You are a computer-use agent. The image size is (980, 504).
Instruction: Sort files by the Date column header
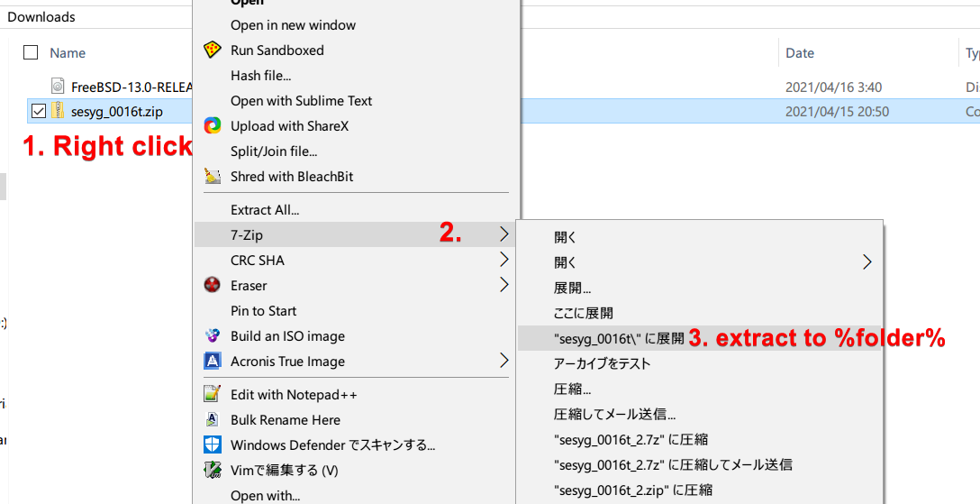800,53
